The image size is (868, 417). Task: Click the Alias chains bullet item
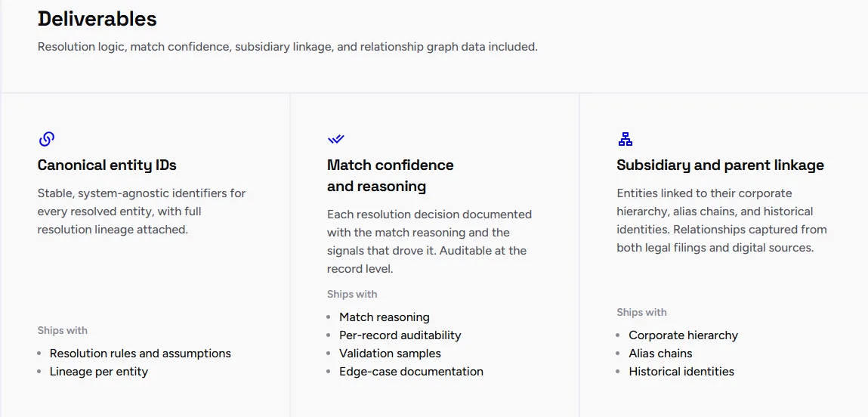click(x=660, y=354)
